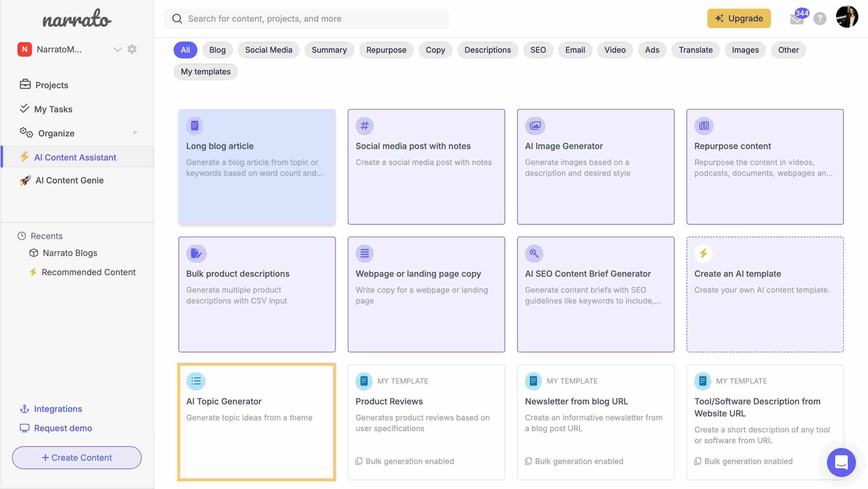Click the search magnifier icon
The width and height of the screenshot is (868, 489).
click(177, 18)
